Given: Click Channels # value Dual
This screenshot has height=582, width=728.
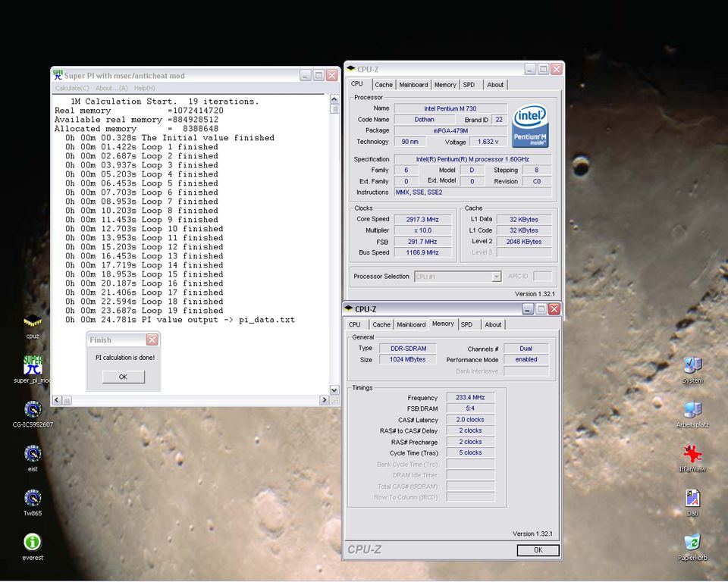Looking at the screenshot, I should [526, 349].
